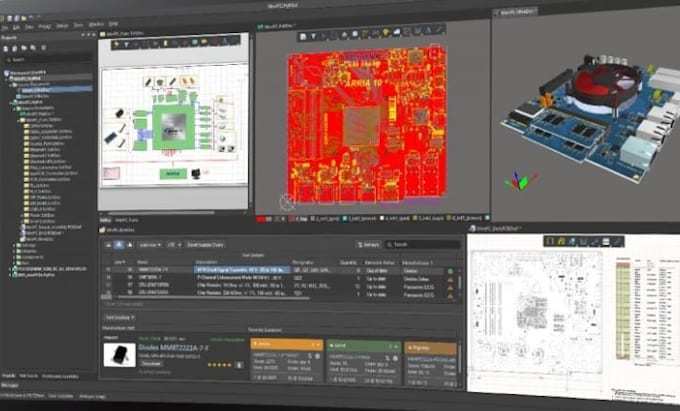Click the five-star rating of the part
The image size is (680, 411).
[x=219, y=365]
